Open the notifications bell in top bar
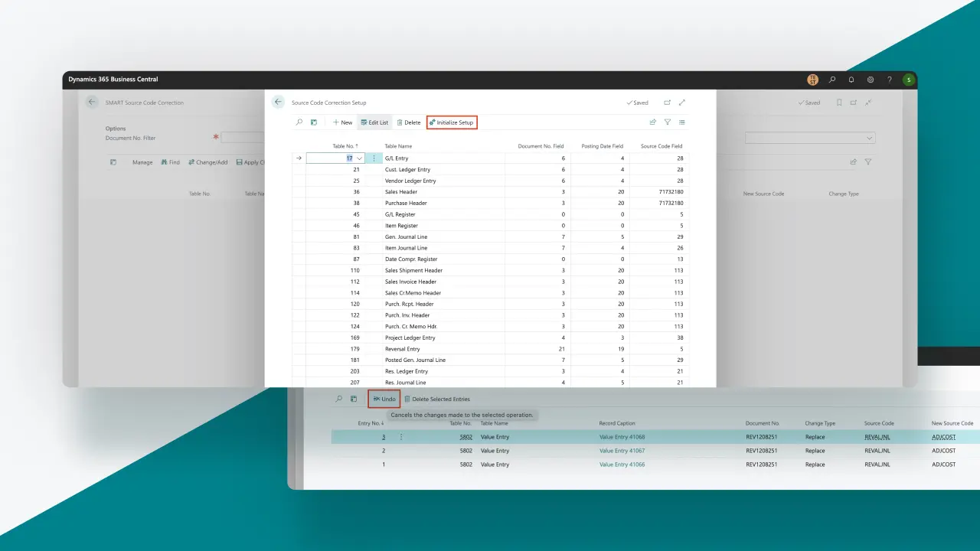980x551 pixels. pyautogui.click(x=851, y=80)
